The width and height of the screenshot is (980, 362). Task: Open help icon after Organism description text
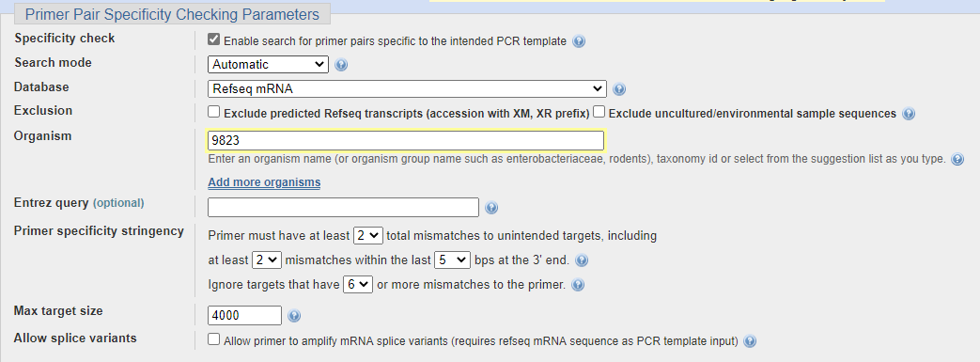pyautogui.click(x=957, y=160)
